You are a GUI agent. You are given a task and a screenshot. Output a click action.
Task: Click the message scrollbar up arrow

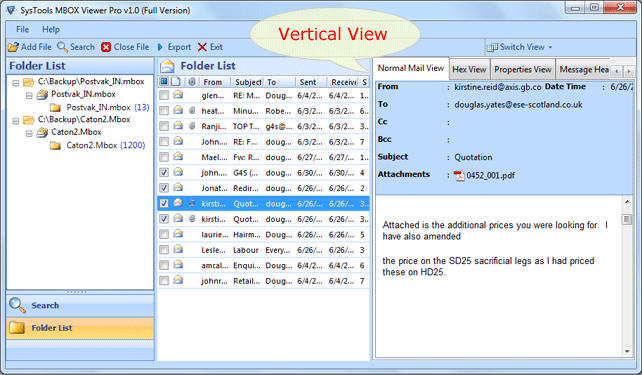point(627,201)
